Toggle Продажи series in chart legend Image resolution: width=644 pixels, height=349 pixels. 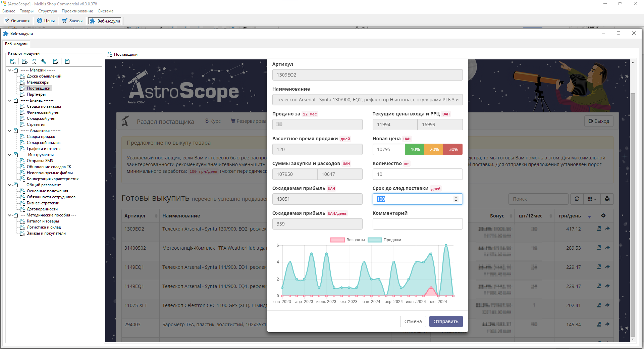[x=384, y=240]
